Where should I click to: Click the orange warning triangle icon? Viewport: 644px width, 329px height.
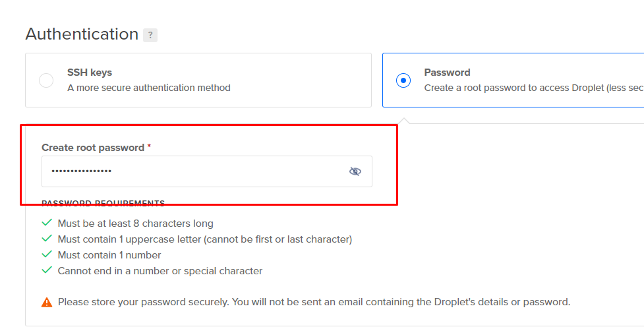click(x=47, y=303)
